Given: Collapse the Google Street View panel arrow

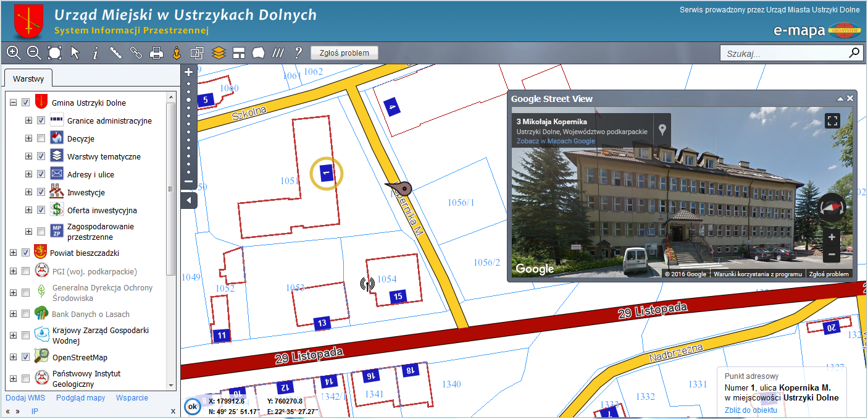Looking at the screenshot, I should [x=840, y=99].
